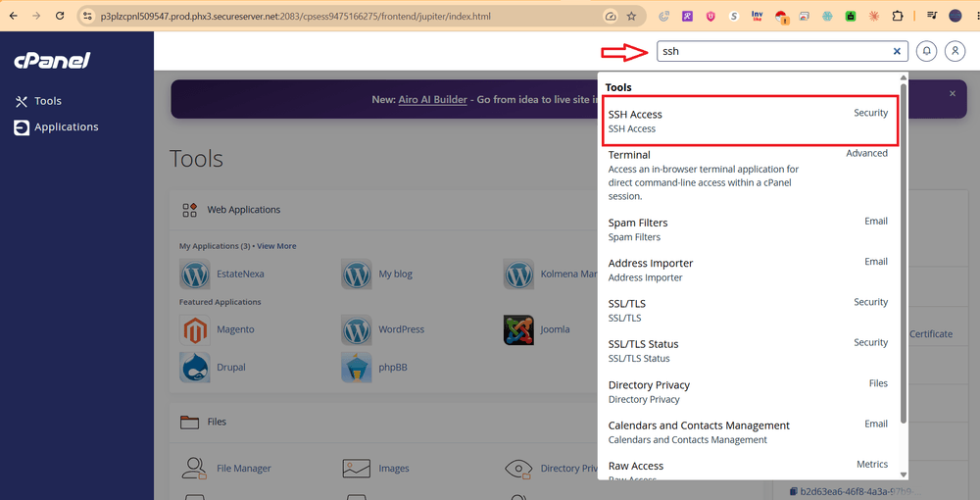980x500 pixels.
Task: Open the Kolmena WordPress application icon
Action: (x=518, y=274)
